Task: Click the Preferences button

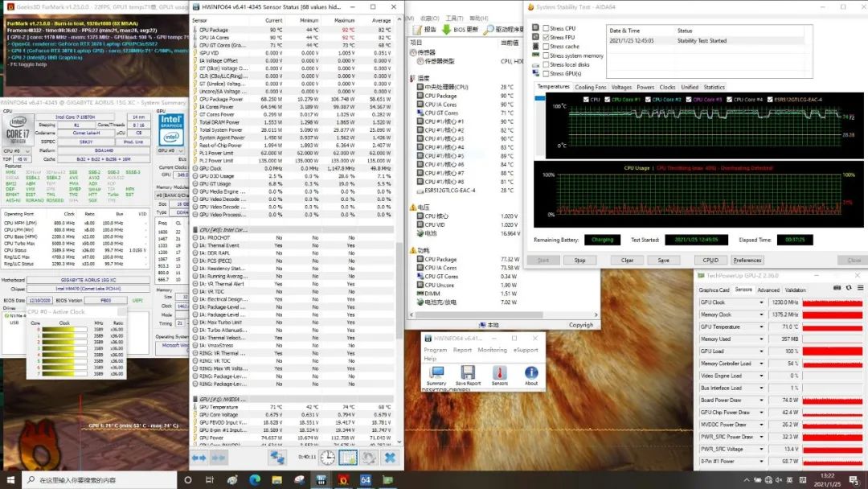Action: point(747,260)
